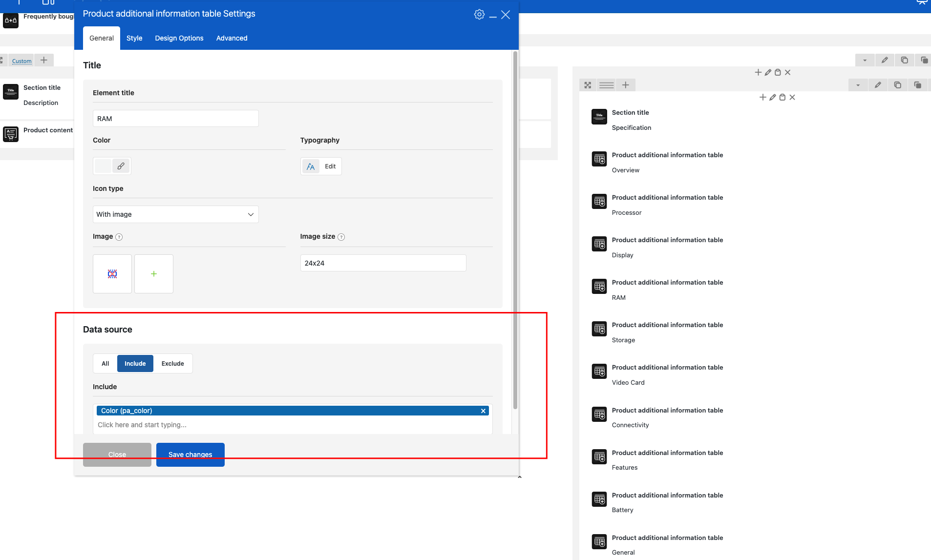Select the Processor information table icon

(599, 202)
